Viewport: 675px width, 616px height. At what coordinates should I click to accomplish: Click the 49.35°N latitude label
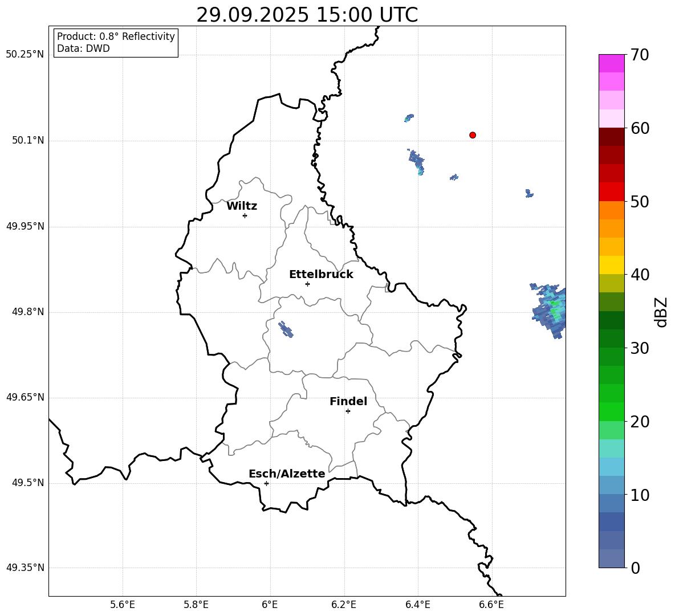tap(25, 568)
